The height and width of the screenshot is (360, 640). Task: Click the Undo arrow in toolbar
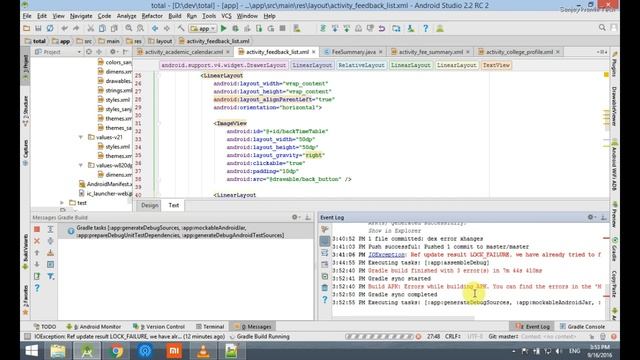point(64,28)
